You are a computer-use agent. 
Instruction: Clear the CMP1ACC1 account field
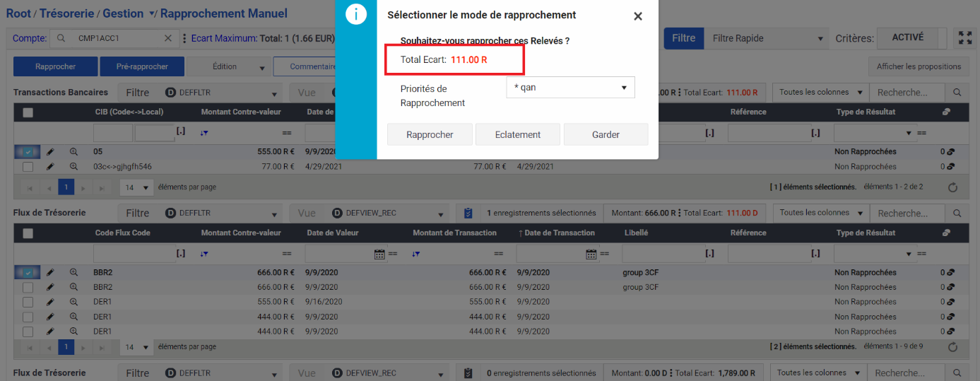pos(167,39)
